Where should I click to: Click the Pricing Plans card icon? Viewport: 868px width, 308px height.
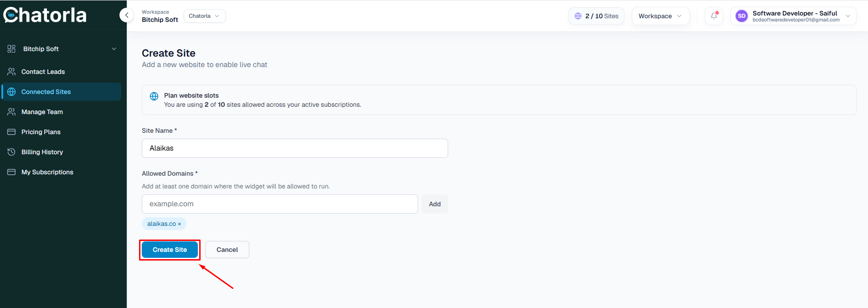click(11, 132)
